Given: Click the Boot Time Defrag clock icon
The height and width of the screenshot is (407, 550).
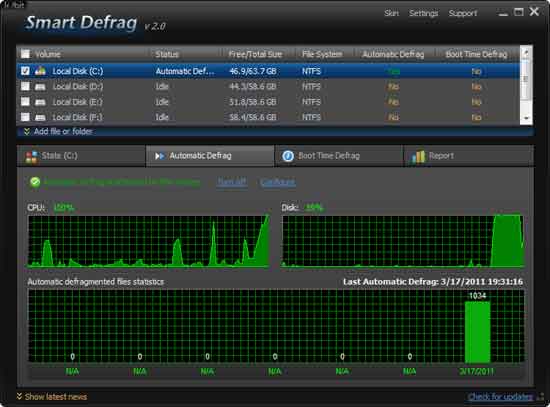Looking at the screenshot, I should point(288,156).
